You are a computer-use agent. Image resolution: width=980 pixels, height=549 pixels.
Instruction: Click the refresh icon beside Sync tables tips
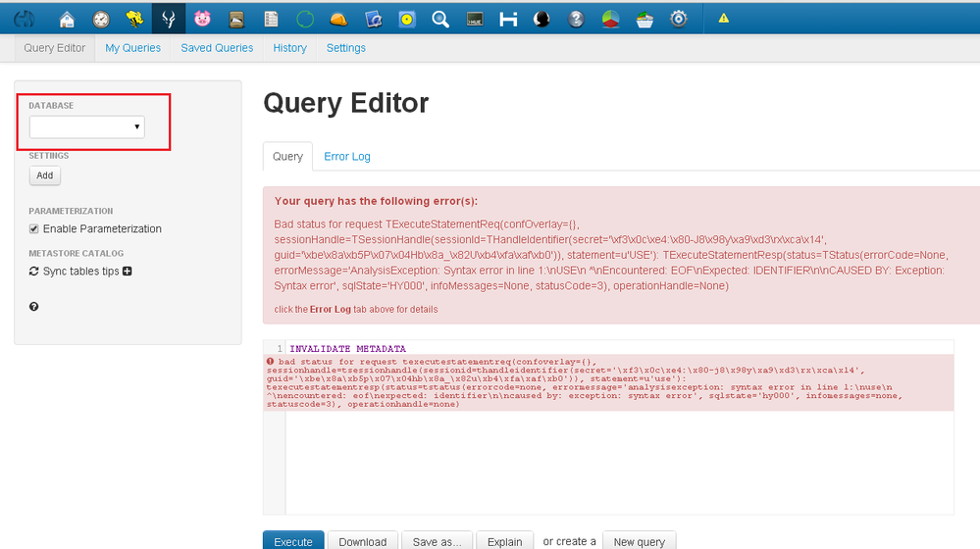coord(33,271)
